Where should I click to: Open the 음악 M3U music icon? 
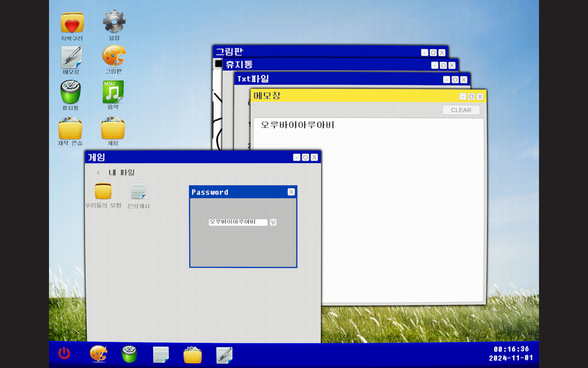tap(113, 92)
